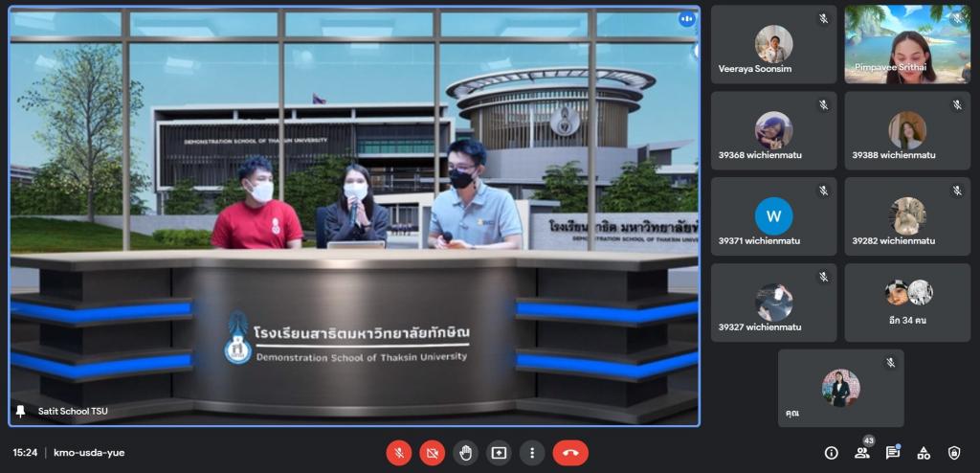Click muted mic icon on 39371 wichienmatu tile
The width and height of the screenshot is (980, 473).
click(823, 191)
